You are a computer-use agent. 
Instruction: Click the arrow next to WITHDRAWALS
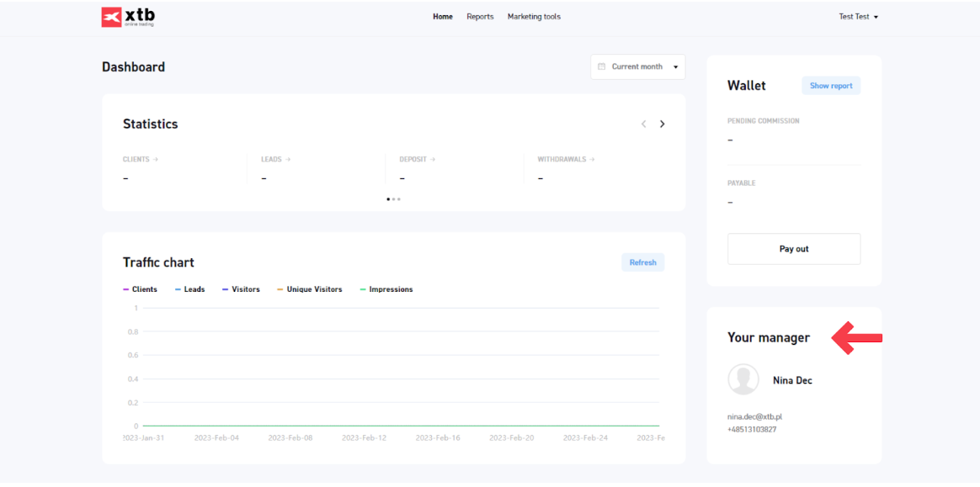point(593,159)
